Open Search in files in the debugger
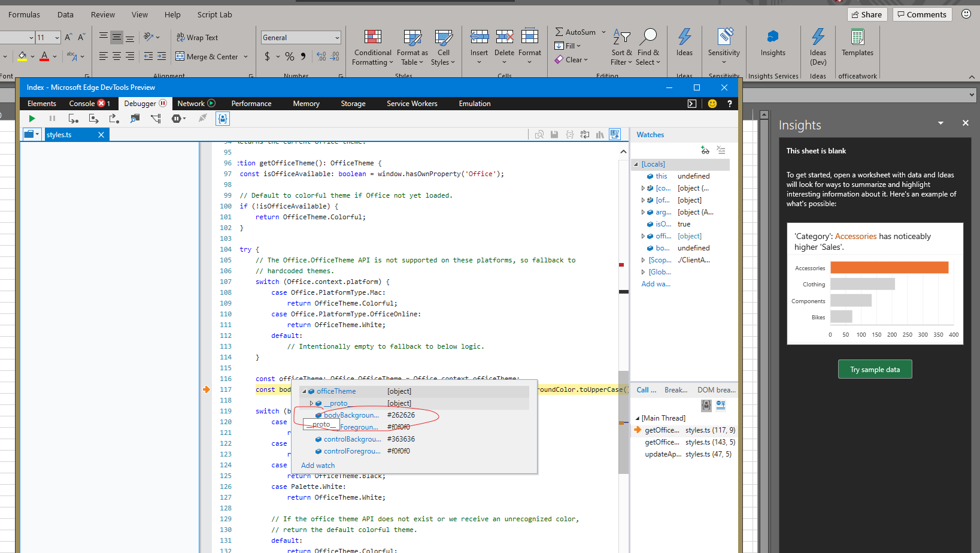This screenshot has width=980, height=553. click(135, 118)
